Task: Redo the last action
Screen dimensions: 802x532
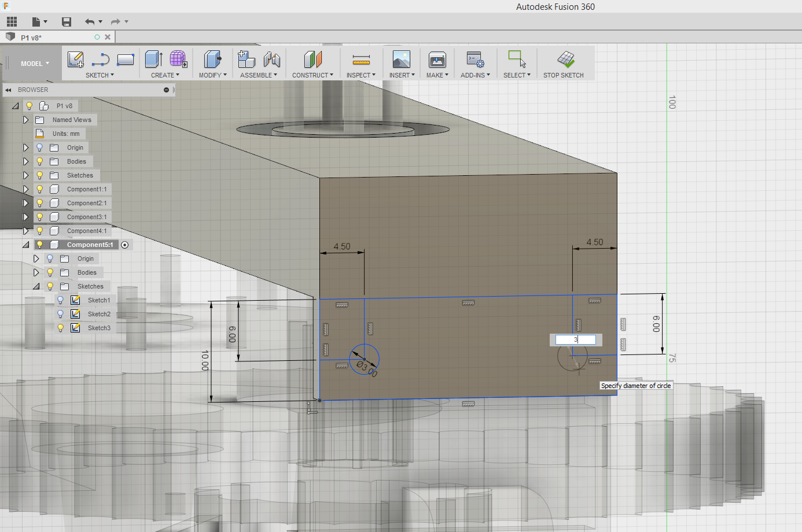Action: pos(116,22)
